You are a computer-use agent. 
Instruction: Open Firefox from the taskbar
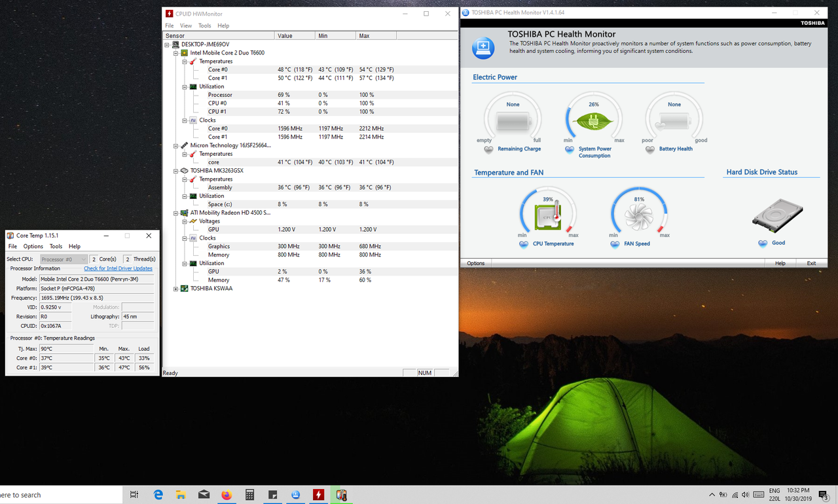pyautogui.click(x=227, y=495)
